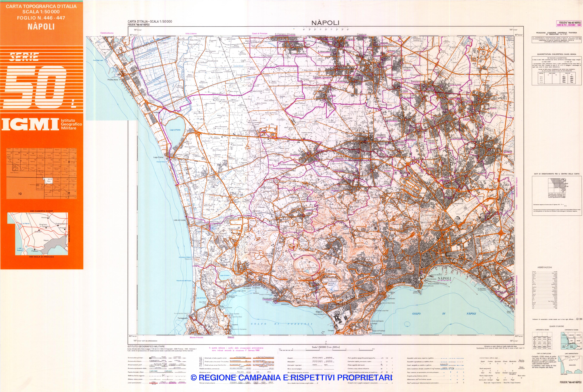Click the "Parete" town label
Screen dimensions: 583x392
tap(332, 96)
